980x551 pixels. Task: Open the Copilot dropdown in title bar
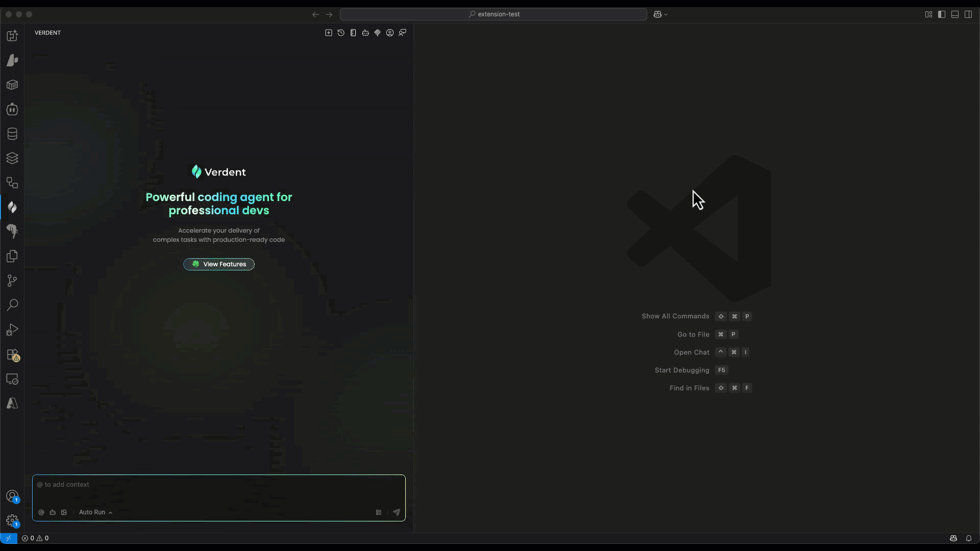[660, 14]
